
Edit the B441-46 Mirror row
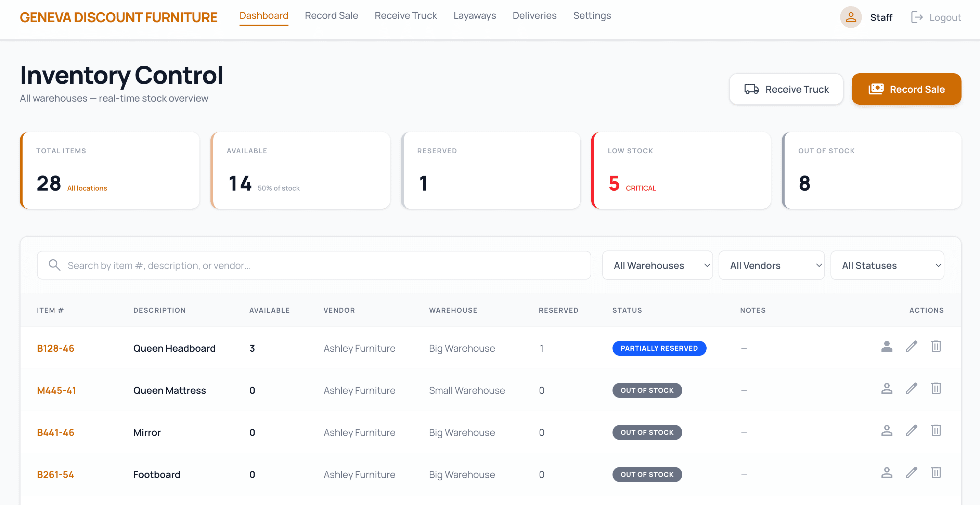click(911, 431)
